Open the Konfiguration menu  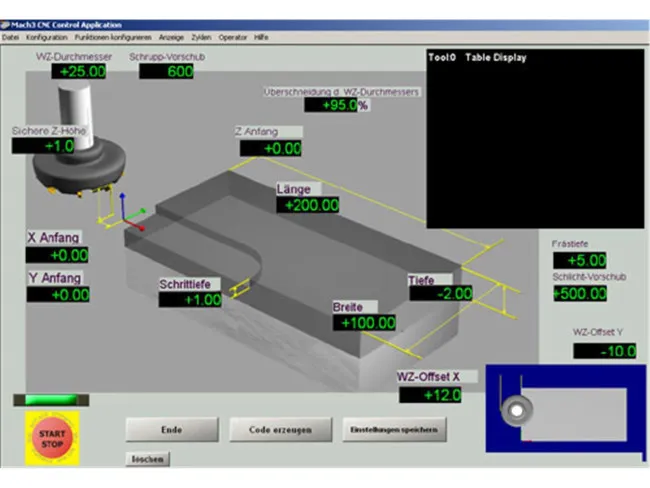pyautogui.click(x=47, y=36)
